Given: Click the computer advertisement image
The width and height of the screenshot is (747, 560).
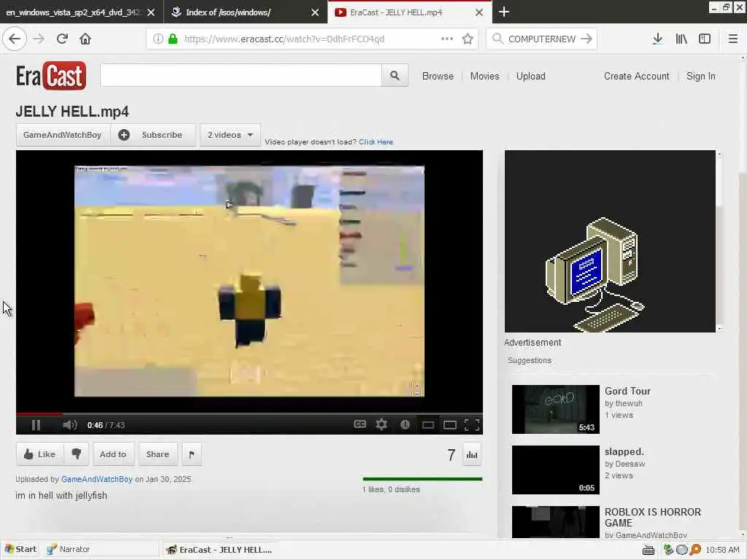Looking at the screenshot, I should [610, 241].
